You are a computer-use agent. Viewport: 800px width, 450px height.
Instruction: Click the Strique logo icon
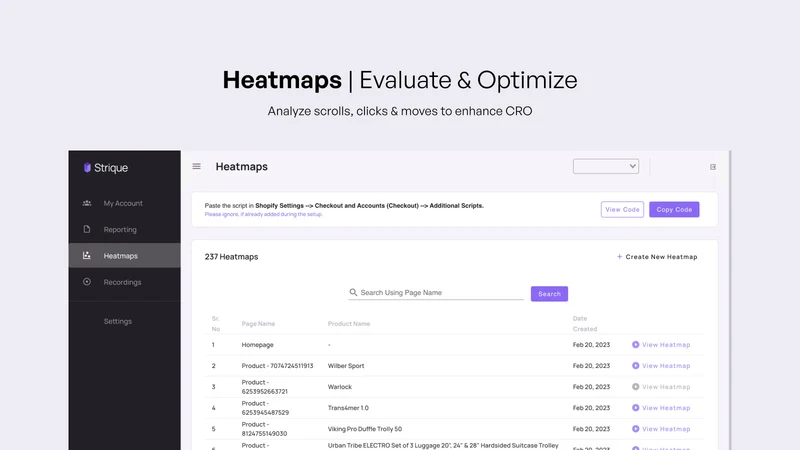[x=87, y=167]
